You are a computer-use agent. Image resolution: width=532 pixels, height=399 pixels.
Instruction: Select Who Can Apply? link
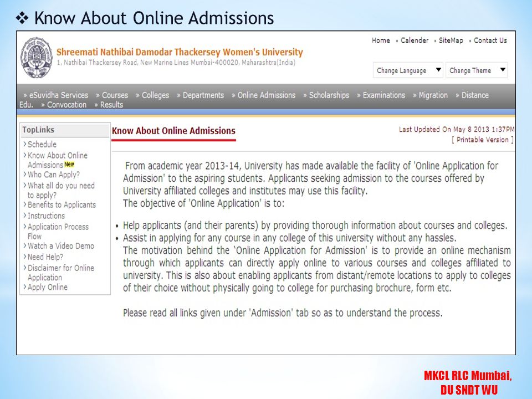coord(54,175)
